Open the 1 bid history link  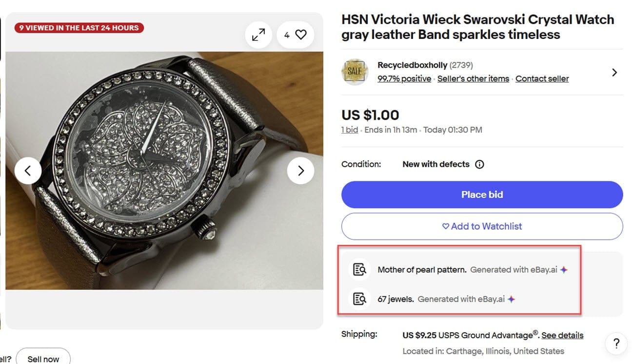pyautogui.click(x=350, y=130)
